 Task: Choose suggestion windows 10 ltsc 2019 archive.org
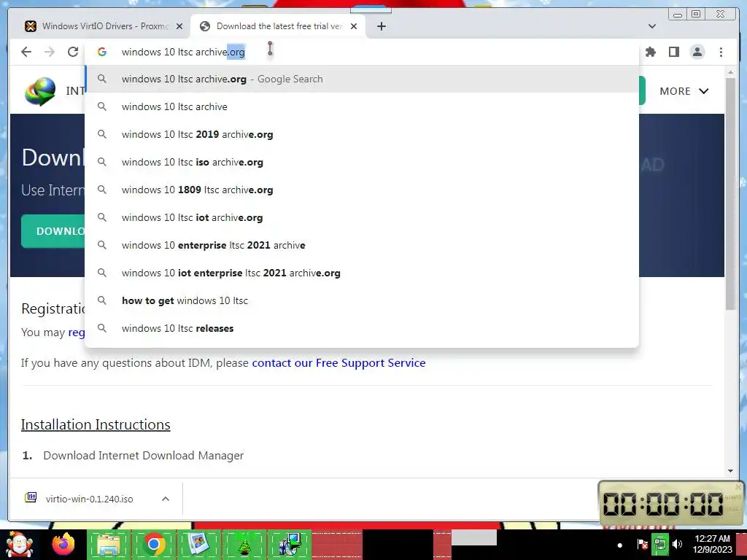tap(362, 134)
